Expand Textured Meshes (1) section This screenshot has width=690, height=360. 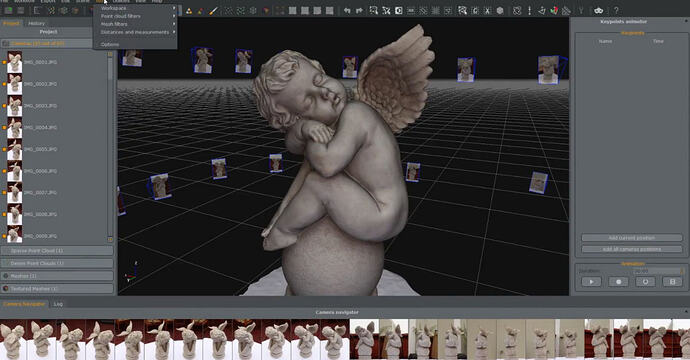[x=57, y=289]
